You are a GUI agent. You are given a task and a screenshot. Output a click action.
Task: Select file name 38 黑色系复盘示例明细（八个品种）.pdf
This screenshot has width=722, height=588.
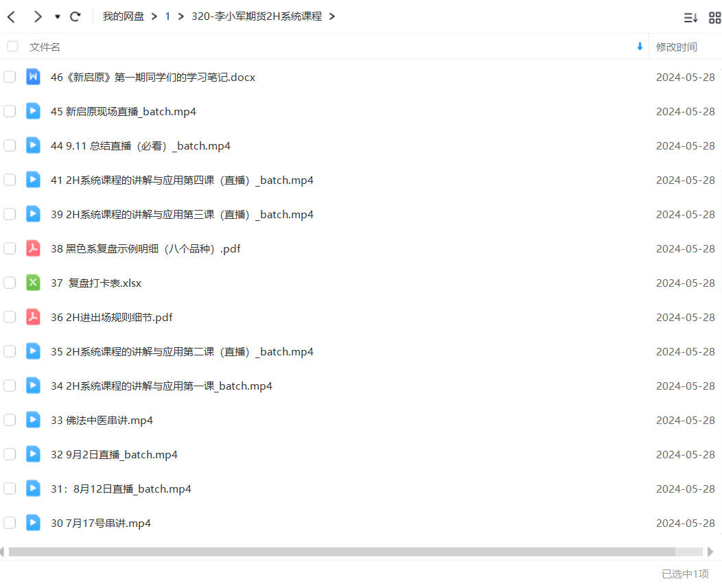coord(145,249)
